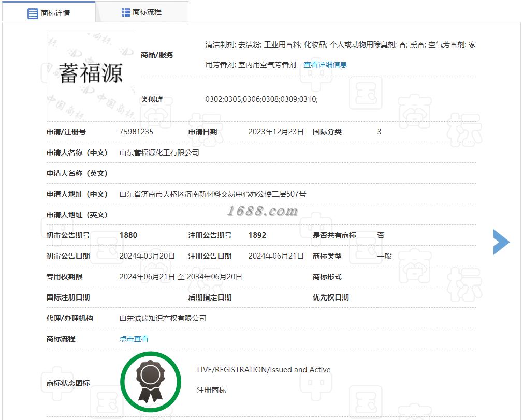Select the 商标状态图标 label
Image resolution: width=524 pixels, height=420 pixels.
coord(68,383)
